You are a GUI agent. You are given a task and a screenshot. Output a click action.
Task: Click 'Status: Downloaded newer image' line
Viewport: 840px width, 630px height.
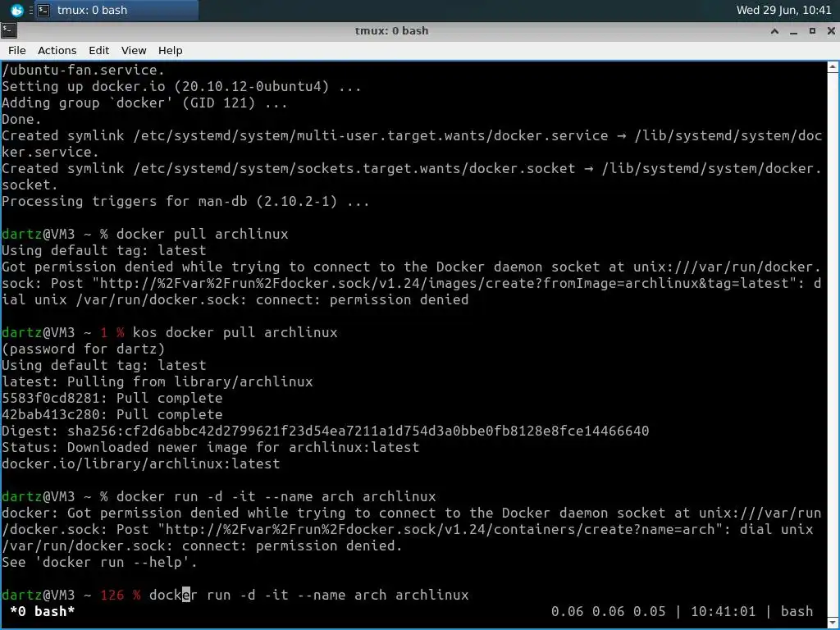[211, 447]
